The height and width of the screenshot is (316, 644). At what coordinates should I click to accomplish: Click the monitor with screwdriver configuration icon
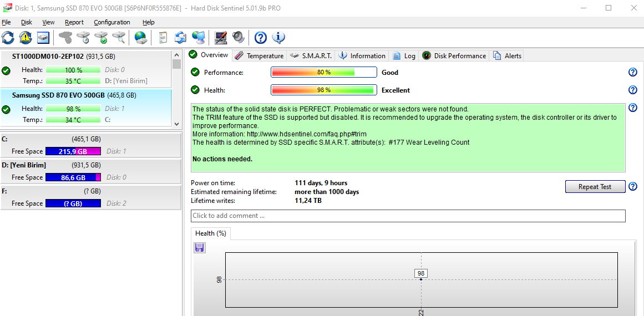click(221, 38)
